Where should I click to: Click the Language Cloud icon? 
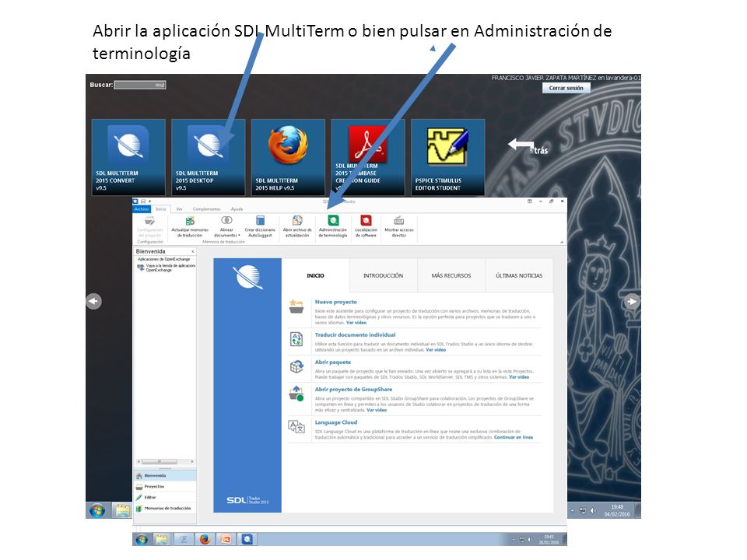(x=296, y=427)
